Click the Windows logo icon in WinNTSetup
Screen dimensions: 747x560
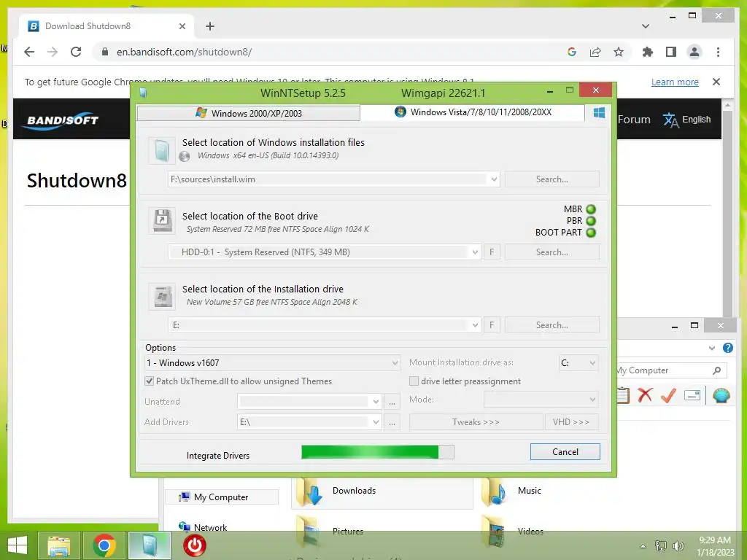599,113
